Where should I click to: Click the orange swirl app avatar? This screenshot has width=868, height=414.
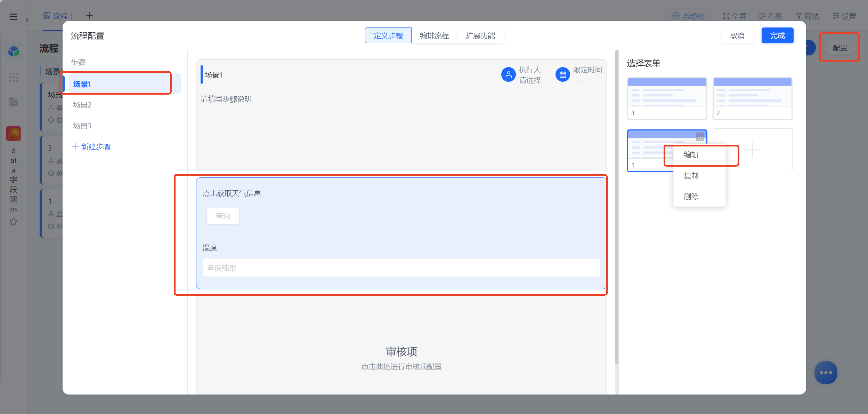[x=13, y=134]
